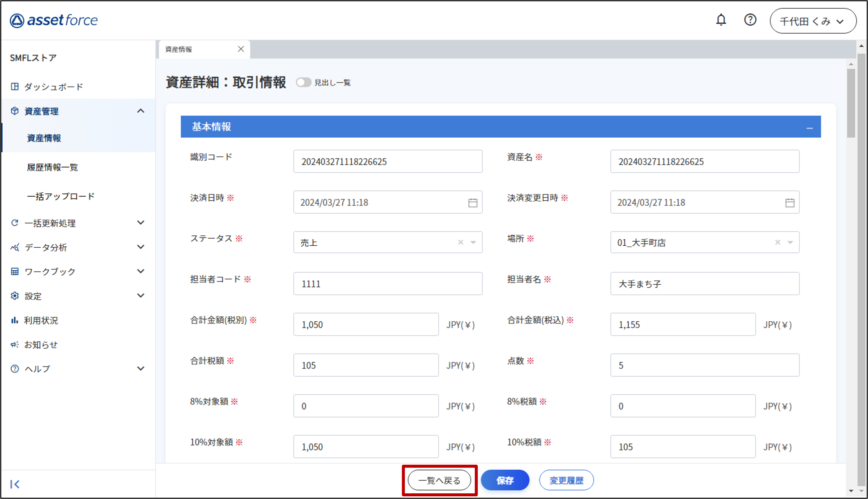Image resolution: width=868 pixels, height=499 pixels.
Task: Collapse the sidebar using the bottom arrow icon
Action: [x=15, y=484]
